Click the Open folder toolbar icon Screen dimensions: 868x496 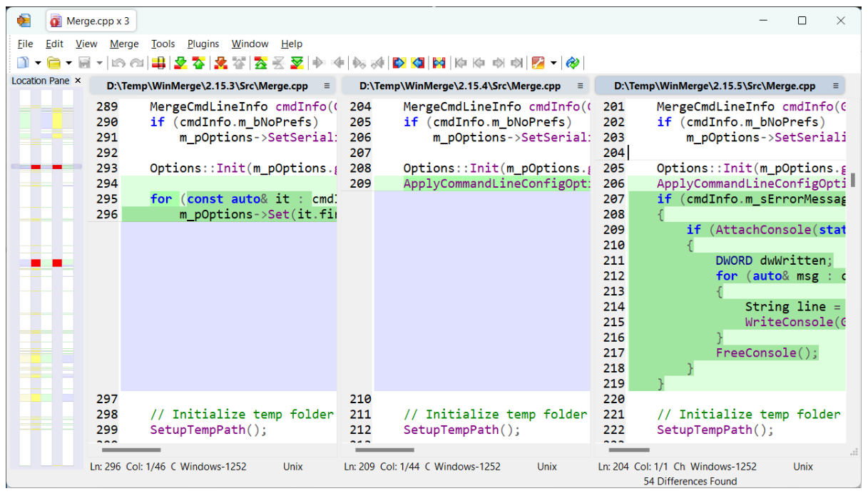tap(53, 63)
